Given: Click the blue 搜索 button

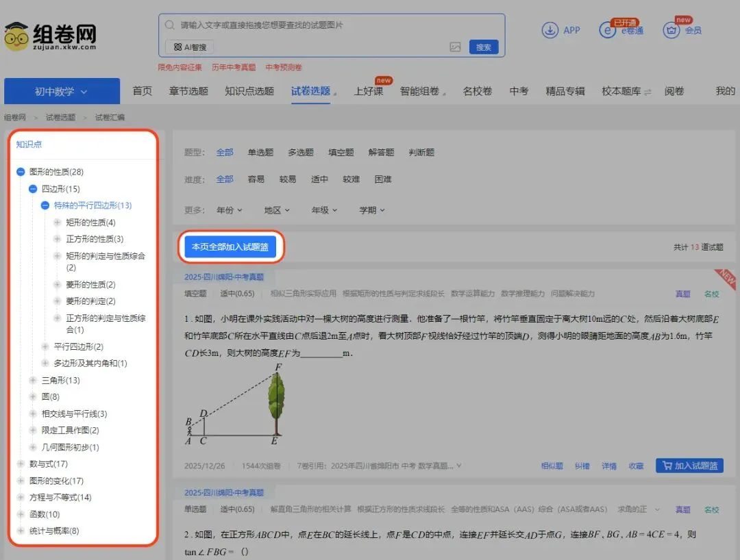Looking at the screenshot, I should tap(484, 47).
